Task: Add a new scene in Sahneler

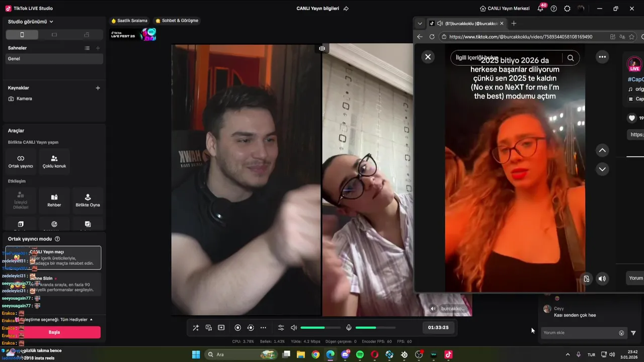Action: (98, 48)
